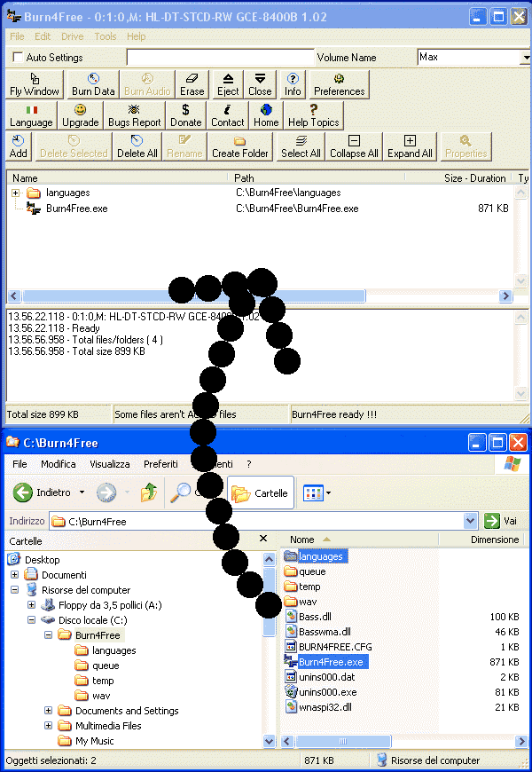
Task: Sort Explorer files by Nome column
Action: 360,540
